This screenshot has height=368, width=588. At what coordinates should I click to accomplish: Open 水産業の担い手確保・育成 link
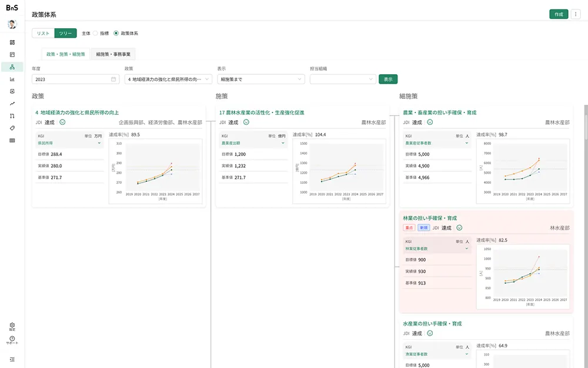pyautogui.click(x=432, y=324)
